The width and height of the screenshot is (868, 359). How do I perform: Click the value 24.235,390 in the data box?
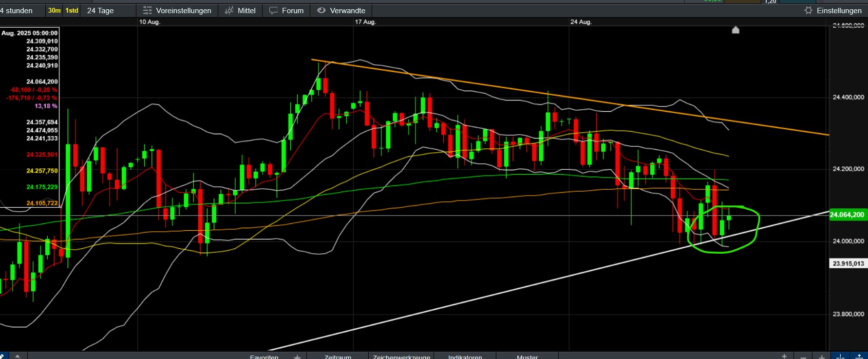42,58
